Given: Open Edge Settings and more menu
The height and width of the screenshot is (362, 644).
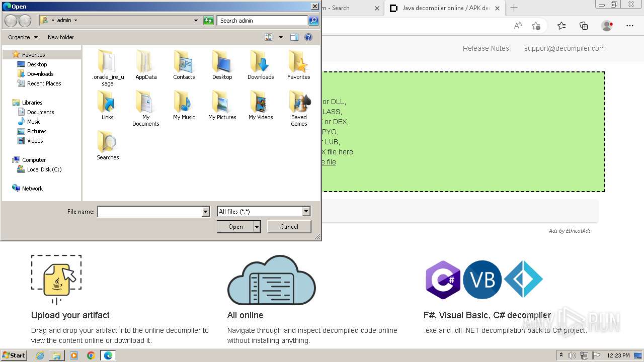Looking at the screenshot, I should (630, 26).
